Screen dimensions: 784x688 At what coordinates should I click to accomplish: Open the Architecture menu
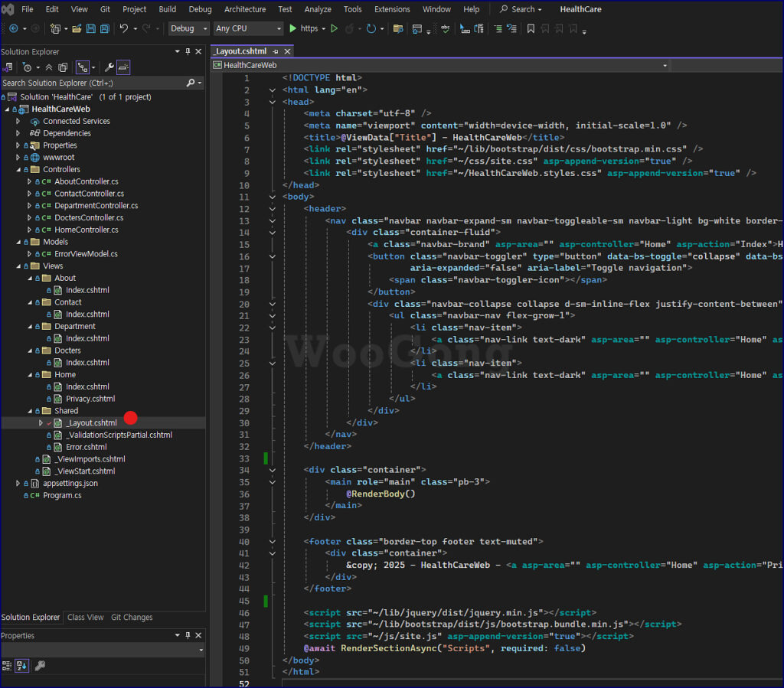[x=245, y=9]
